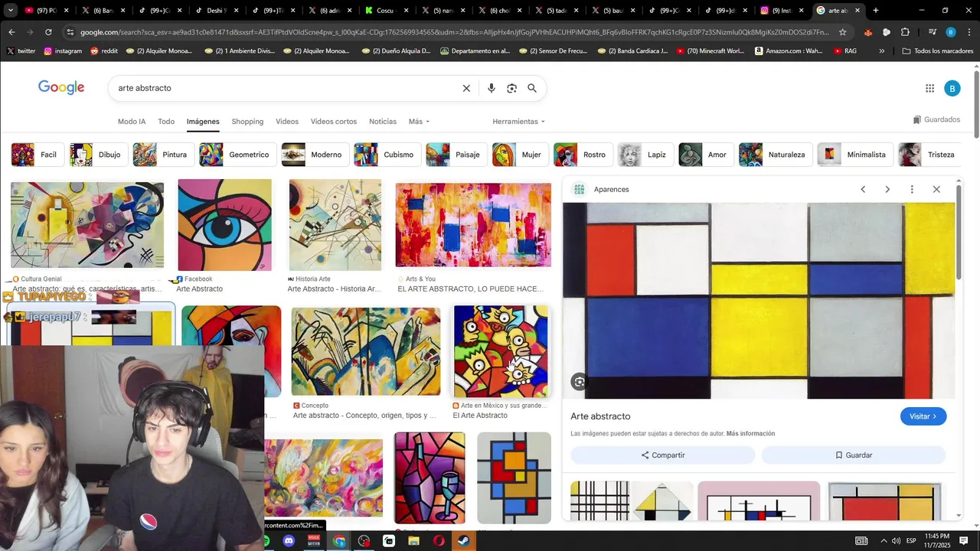Click inside the 'arte abstracto' search field
This screenshot has width=980, height=551.
(x=283, y=88)
